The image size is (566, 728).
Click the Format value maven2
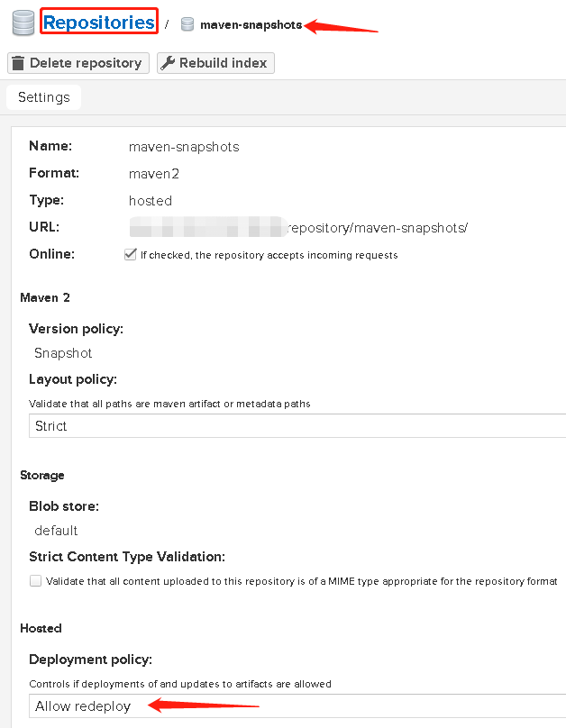(x=154, y=173)
